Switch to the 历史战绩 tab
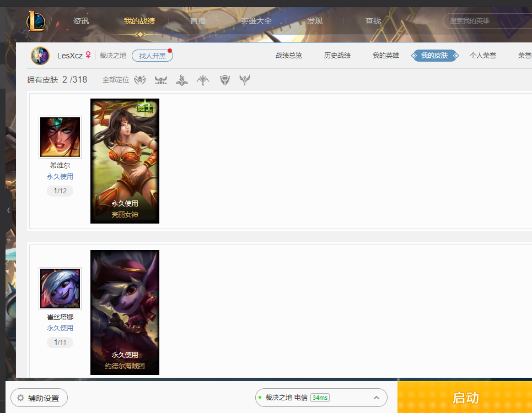The width and height of the screenshot is (532, 413). pos(337,56)
